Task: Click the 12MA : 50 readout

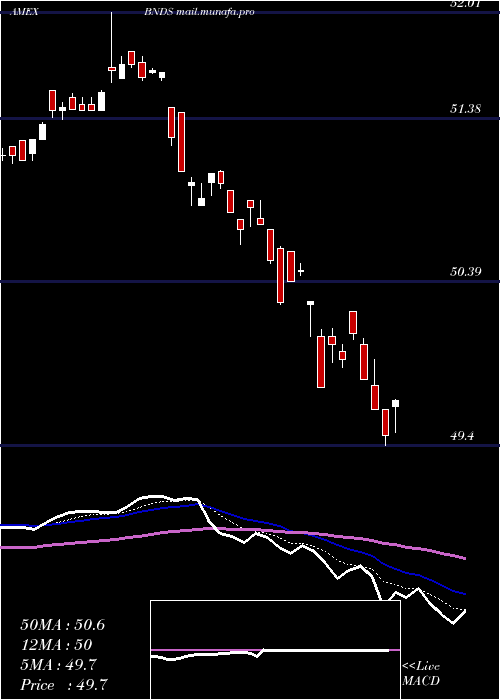Action: click(56, 645)
